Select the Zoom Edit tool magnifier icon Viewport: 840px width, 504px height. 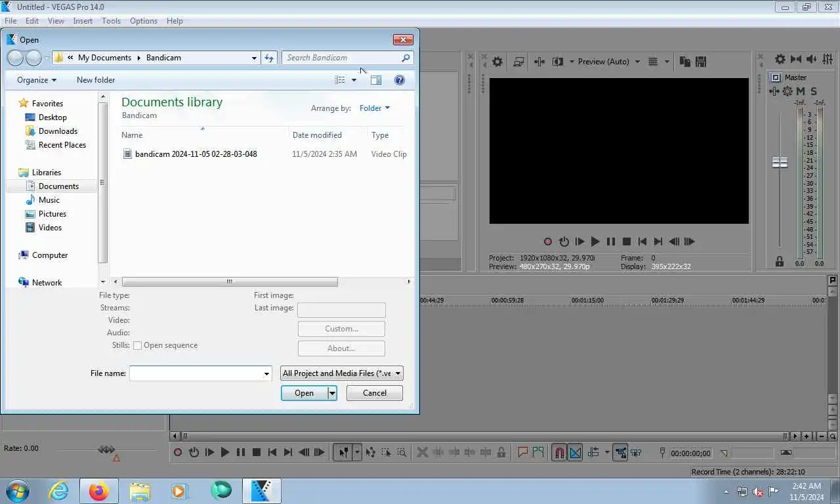click(x=402, y=452)
